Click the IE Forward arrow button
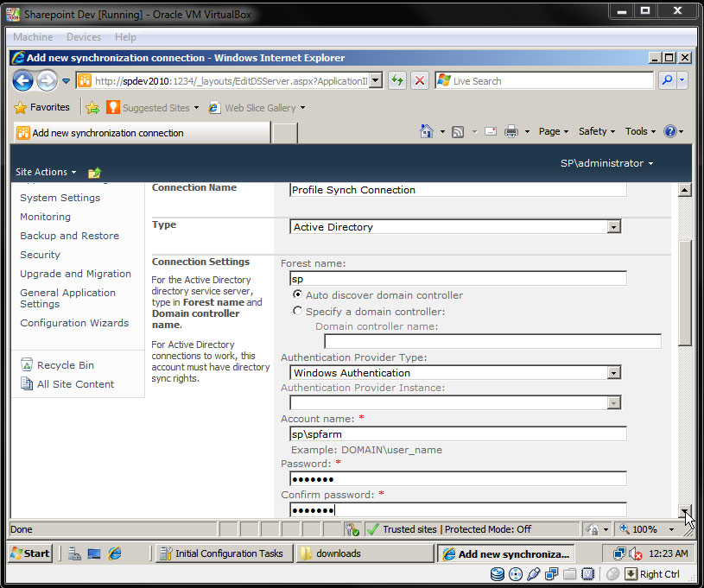This screenshot has width=704, height=588. pyautogui.click(x=47, y=81)
